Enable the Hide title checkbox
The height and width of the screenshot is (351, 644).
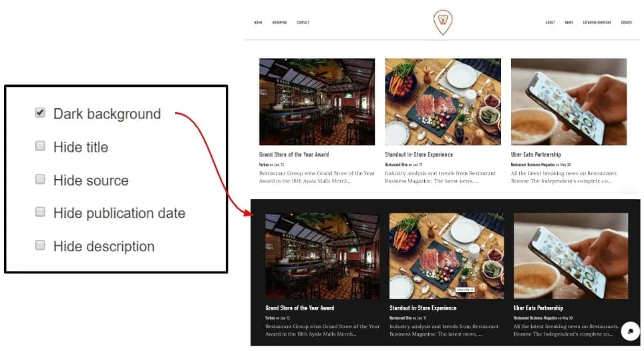40,146
